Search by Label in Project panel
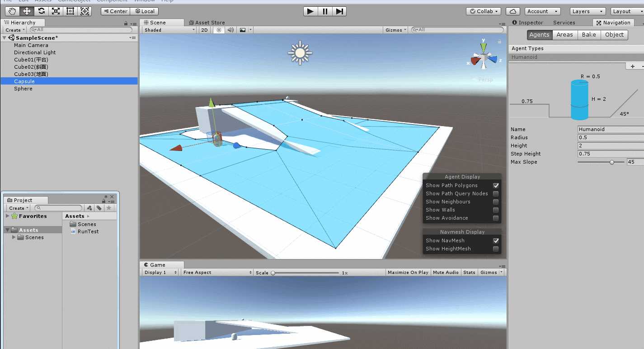 tap(99, 208)
